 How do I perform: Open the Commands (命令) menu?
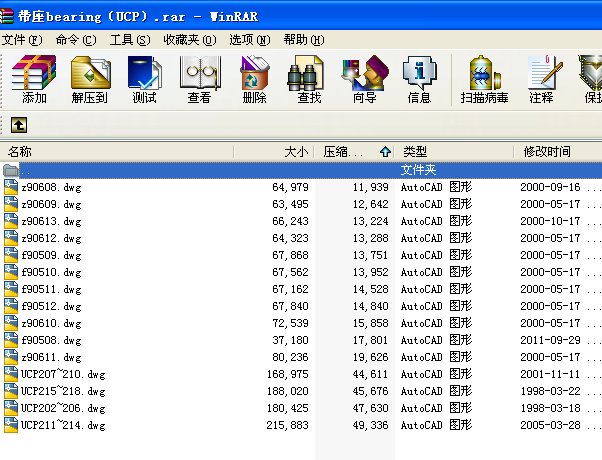(76, 40)
